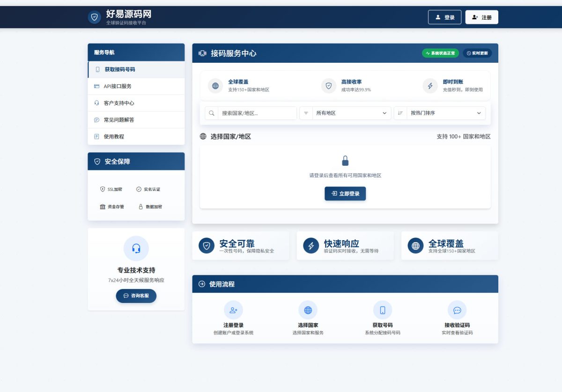Click the sort icon beside 按热门排序

(400, 113)
